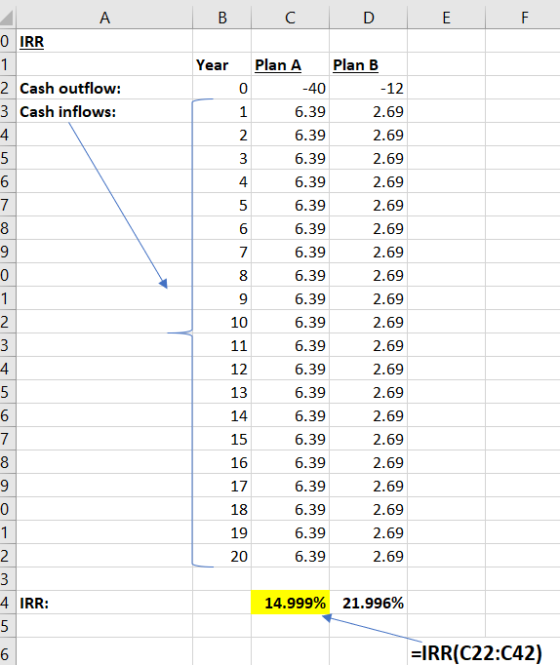Image resolution: width=560 pixels, height=665 pixels.
Task: Click the Year header cell
Action: [x=222, y=65]
